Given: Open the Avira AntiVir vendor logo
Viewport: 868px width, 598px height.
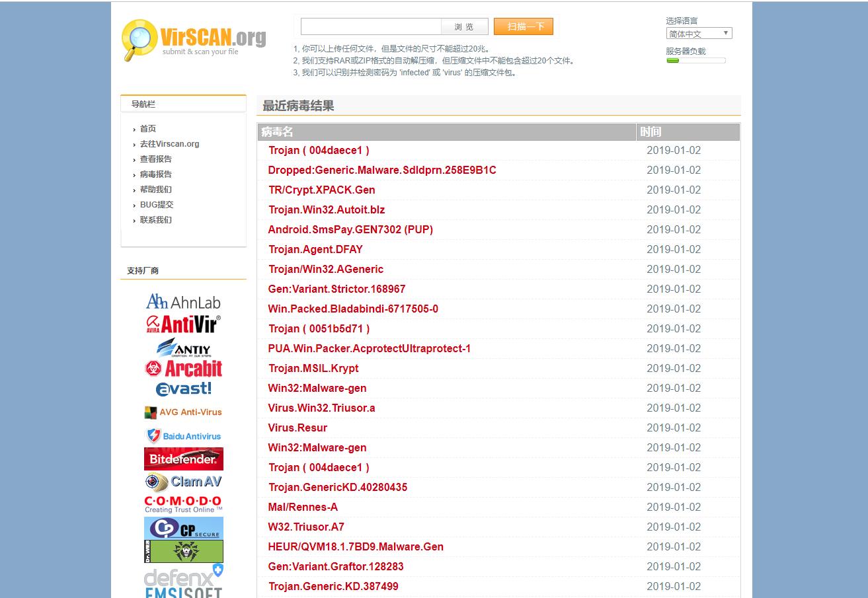Looking at the screenshot, I should 183,324.
